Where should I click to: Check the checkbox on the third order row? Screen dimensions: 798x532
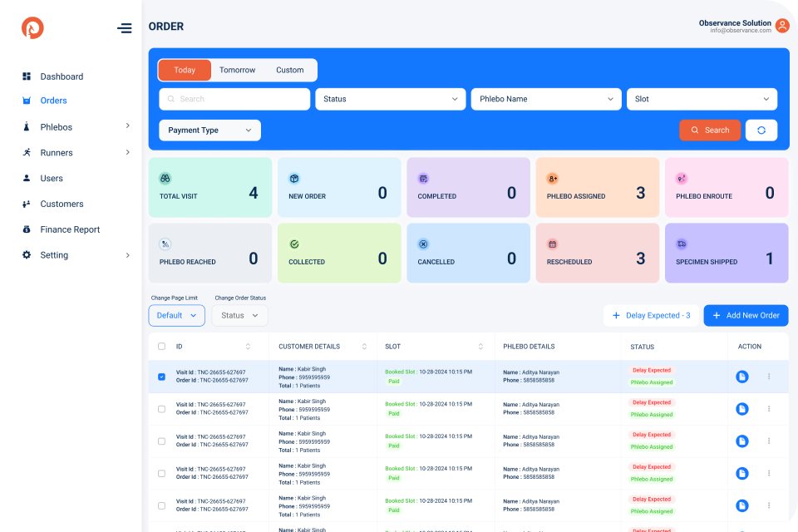161,441
